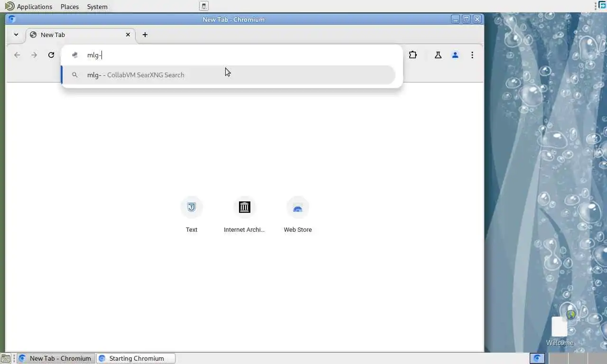This screenshot has width=607, height=364.
Task: Click the forward navigation arrow
Action: [34, 55]
